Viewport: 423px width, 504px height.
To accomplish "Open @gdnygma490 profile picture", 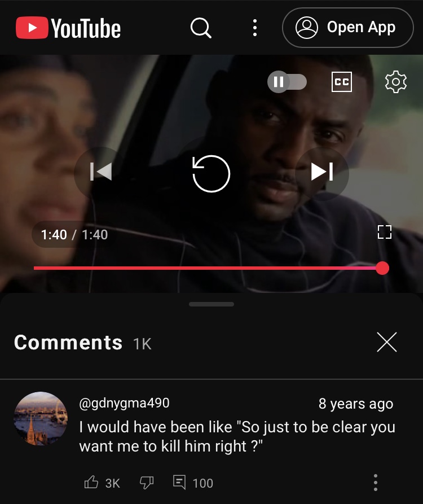I will click(x=41, y=419).
